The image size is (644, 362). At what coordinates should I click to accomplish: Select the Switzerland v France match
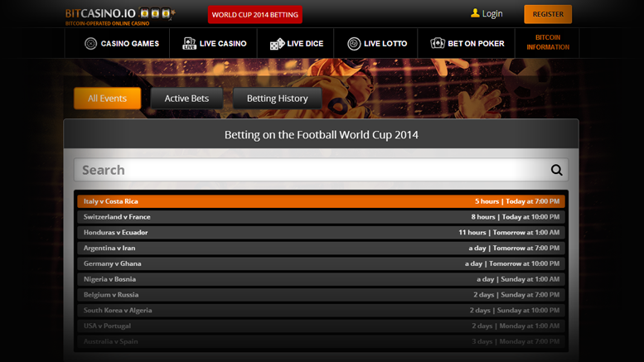click(322, 217)
